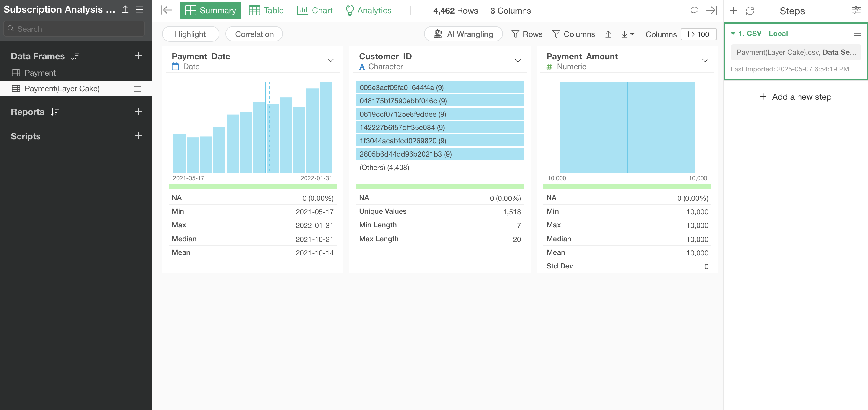The height and width of the screenshot is (410, 868).
Task: Switch to the Table tab
Action: tap(266, 11)
